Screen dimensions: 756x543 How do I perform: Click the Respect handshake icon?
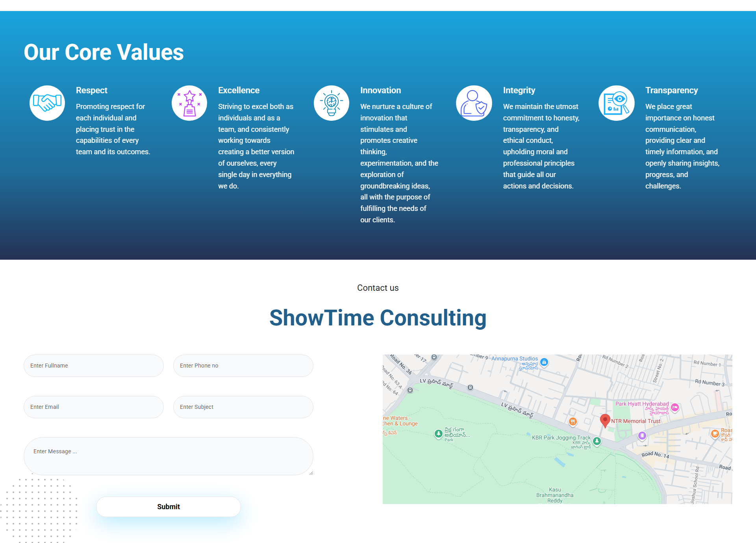47,103
